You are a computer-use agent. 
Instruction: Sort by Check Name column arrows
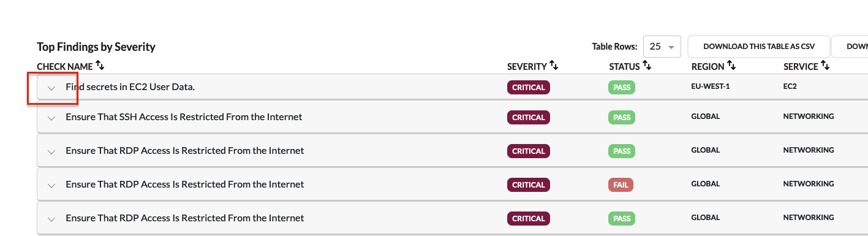[x=100, y=66]
